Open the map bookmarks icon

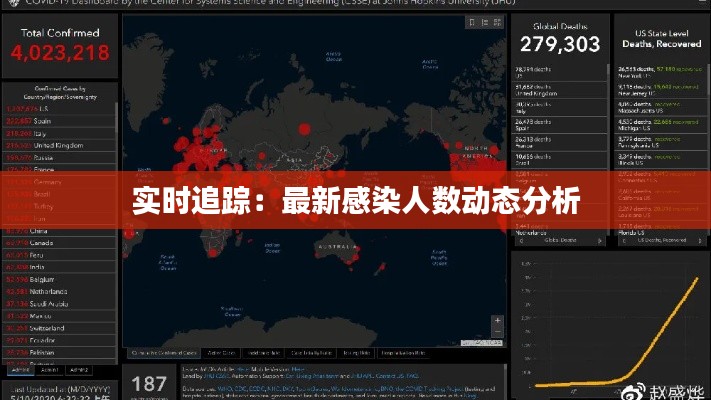pyautogui.click(x=472, y=22)
